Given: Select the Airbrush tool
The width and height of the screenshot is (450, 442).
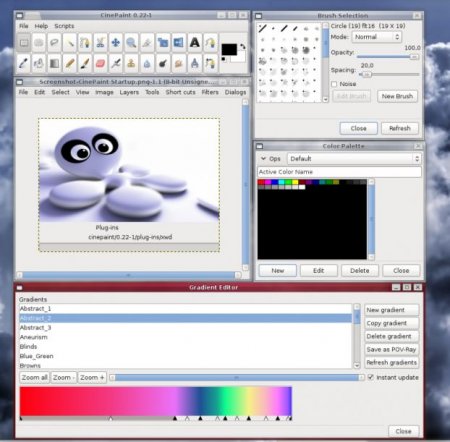Looking at the screenshot, I should pos(116,63).
